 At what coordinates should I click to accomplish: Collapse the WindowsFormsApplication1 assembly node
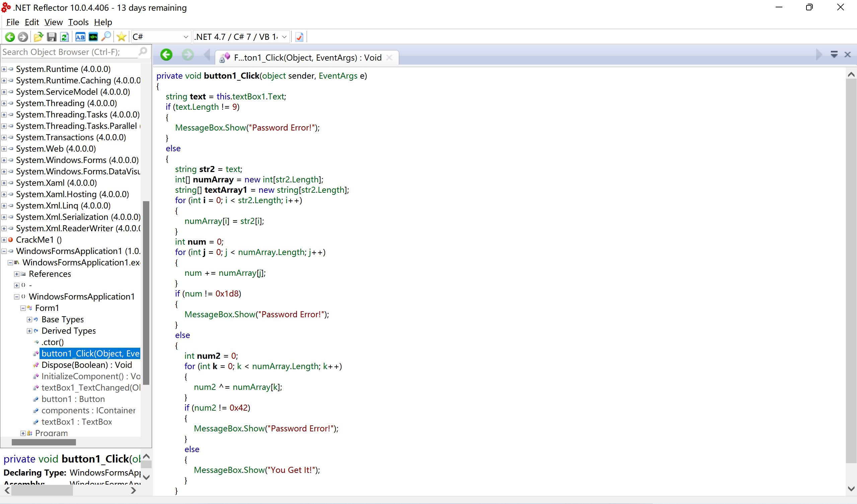click(4, 251)
